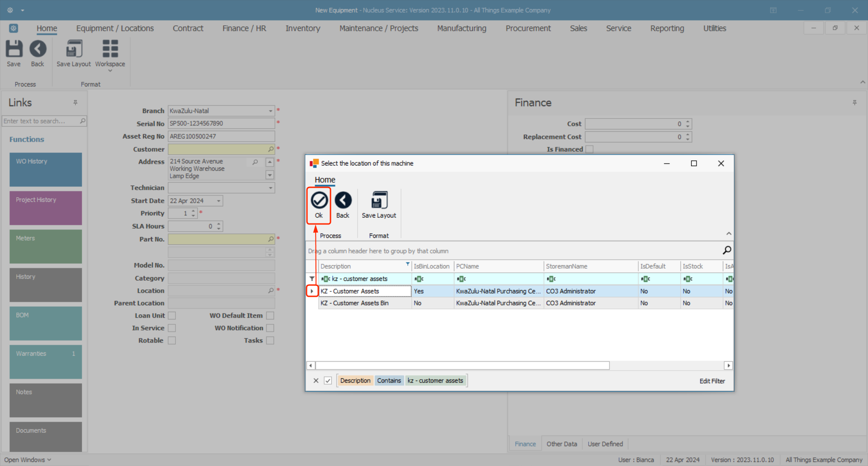Increase Priority with the up spinner

193,211
